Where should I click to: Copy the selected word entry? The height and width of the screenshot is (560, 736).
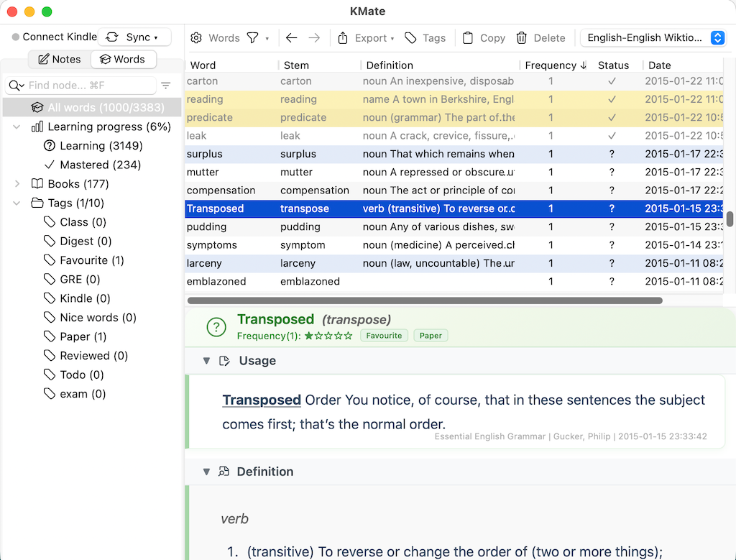coord(483,38)
